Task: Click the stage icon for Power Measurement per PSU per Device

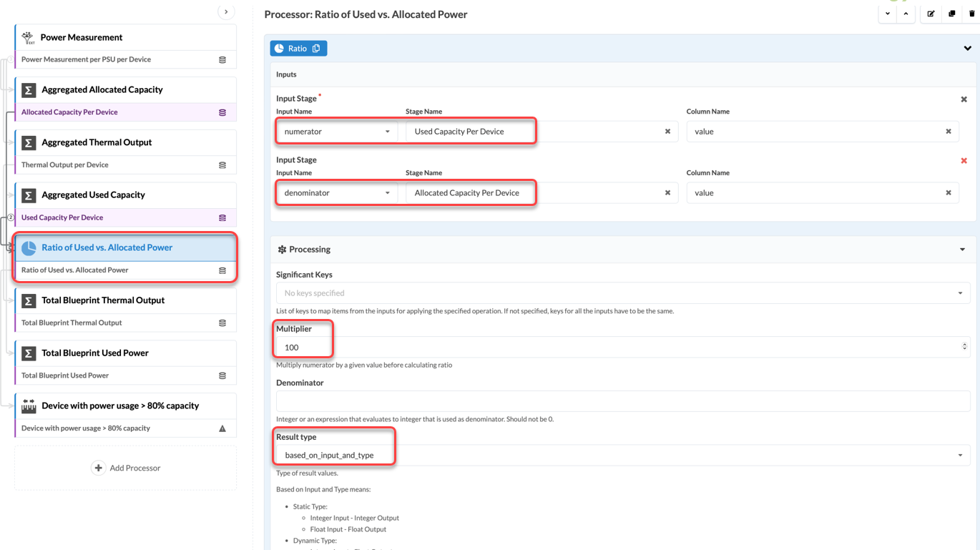Action: [222, 60]
